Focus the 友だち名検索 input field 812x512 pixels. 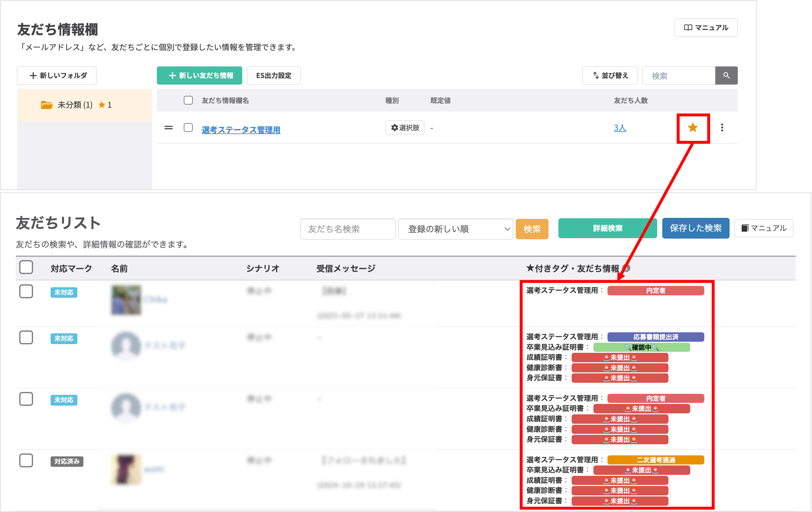click(347, 229)
